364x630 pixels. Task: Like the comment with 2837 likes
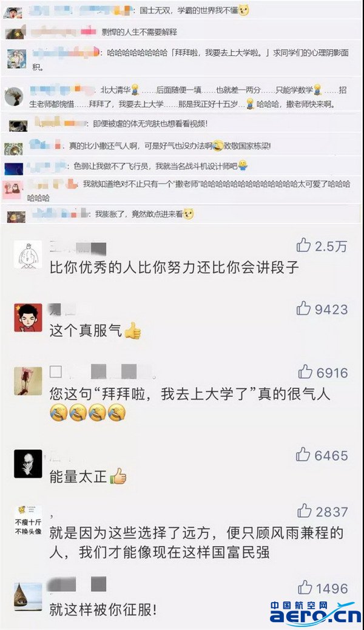(x=305, y=511)
